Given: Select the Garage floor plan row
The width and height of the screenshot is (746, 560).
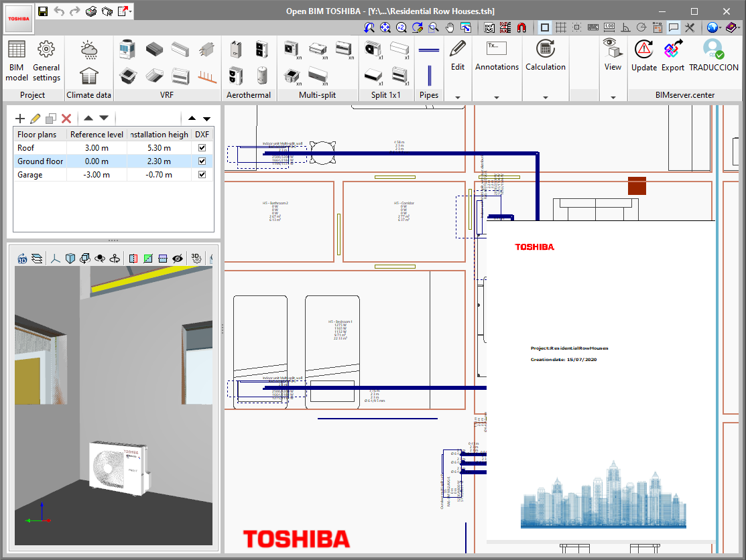Looking at the screenshot, I should [113, 174].
